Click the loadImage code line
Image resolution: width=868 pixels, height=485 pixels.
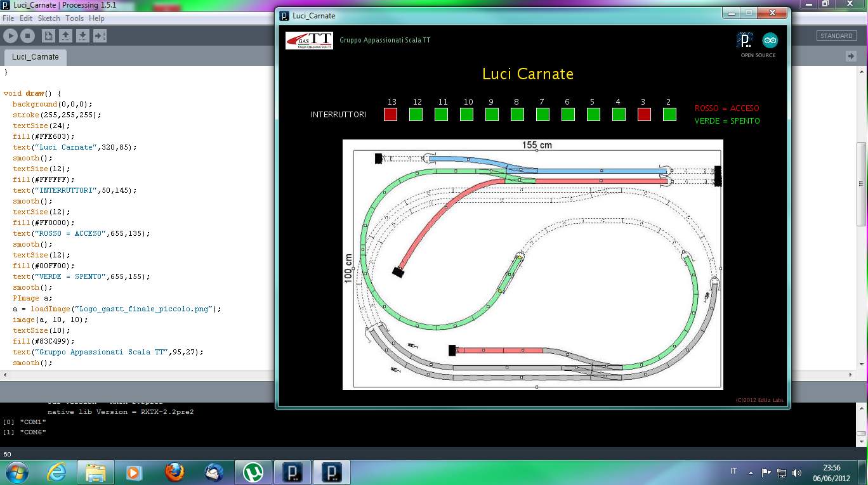coord(117,309)
